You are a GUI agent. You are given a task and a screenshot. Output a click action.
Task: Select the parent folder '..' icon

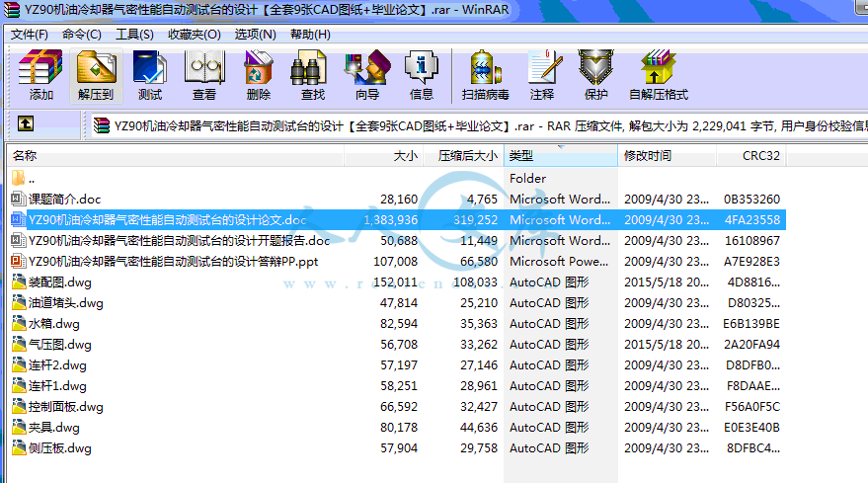click(x=18, y=179)
